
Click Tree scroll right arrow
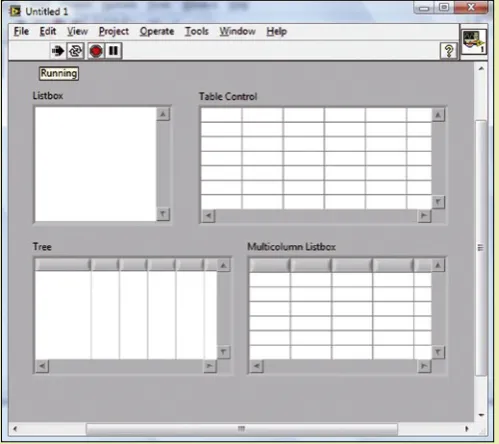(210, 366)
